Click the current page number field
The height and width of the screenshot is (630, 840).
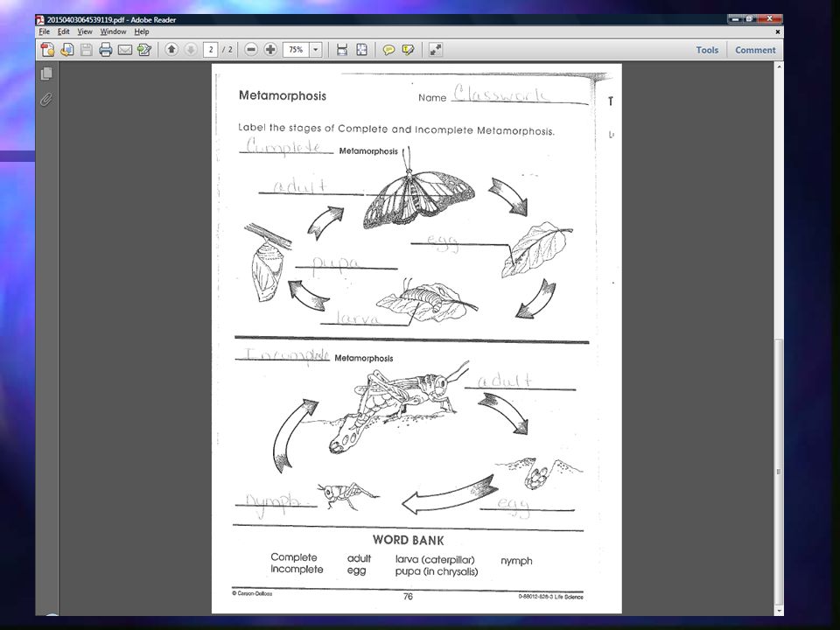211,50
